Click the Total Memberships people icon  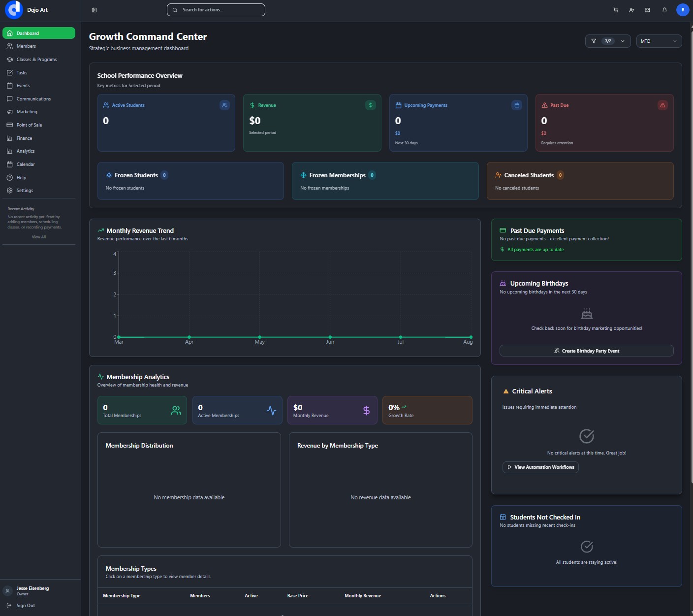(176, 410)
